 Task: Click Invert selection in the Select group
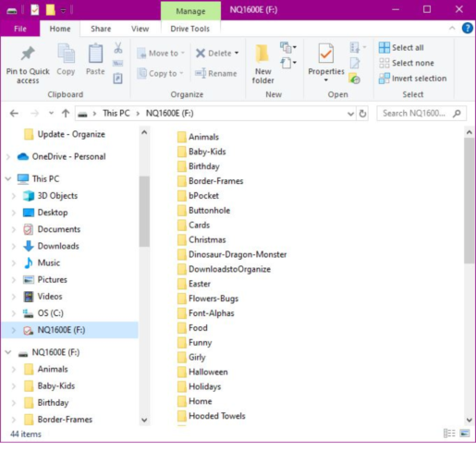click(x=412, y=79)
